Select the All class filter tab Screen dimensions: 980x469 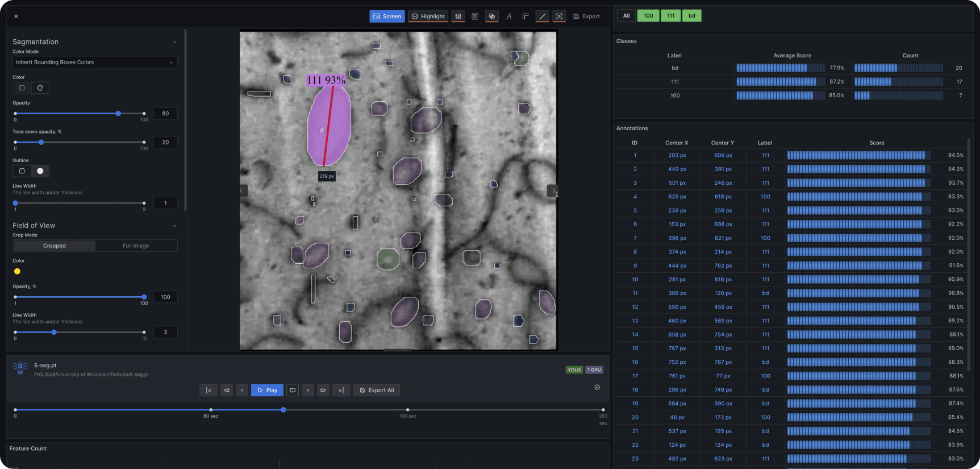point(626,16)
